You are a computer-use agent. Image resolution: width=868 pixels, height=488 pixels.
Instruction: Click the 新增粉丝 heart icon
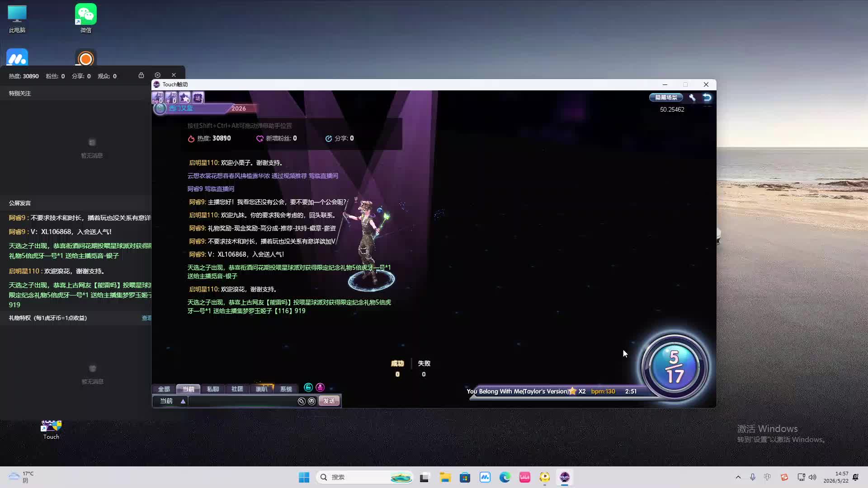[x=260, y=139]
